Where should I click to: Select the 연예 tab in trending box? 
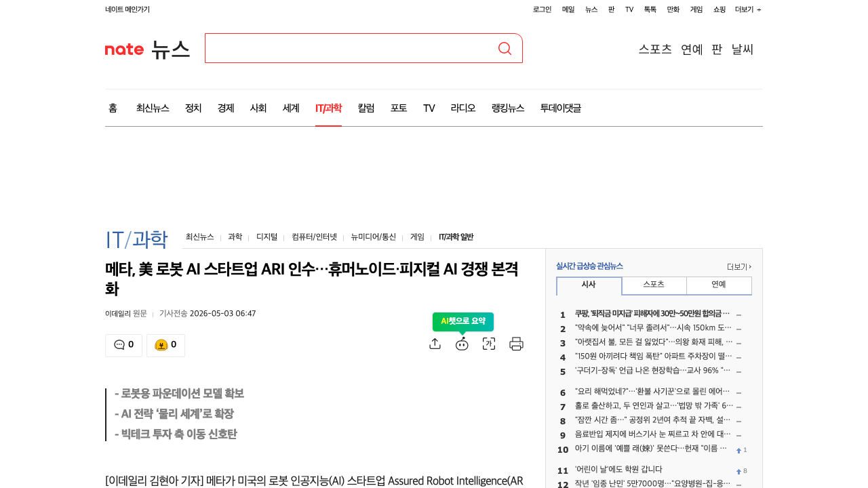pos(719,285)
